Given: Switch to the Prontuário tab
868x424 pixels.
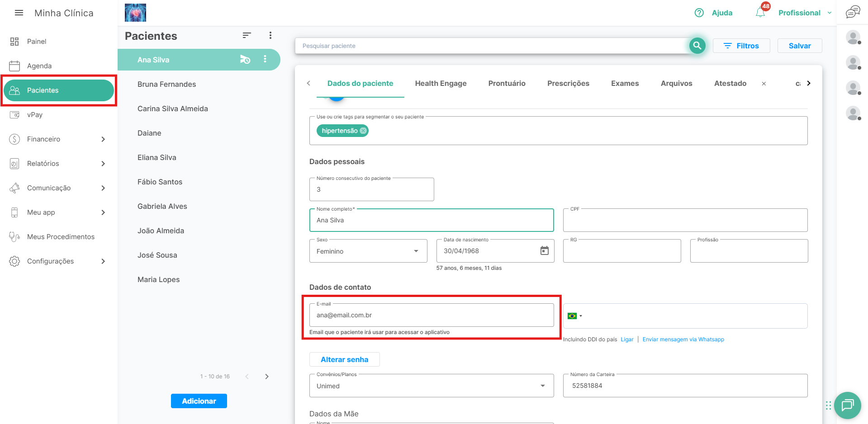Looking at the screenshot, I should (507, 83).
